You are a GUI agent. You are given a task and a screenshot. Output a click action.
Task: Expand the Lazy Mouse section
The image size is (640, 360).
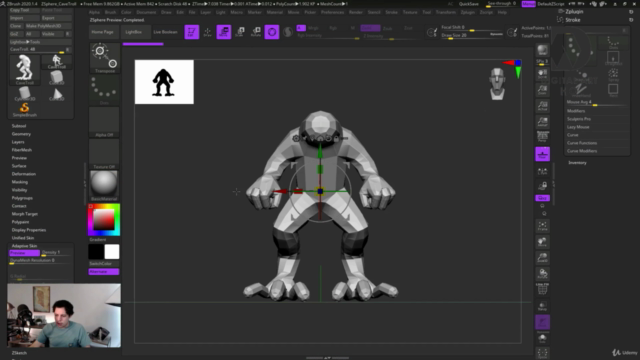click(x=578, y=127)
